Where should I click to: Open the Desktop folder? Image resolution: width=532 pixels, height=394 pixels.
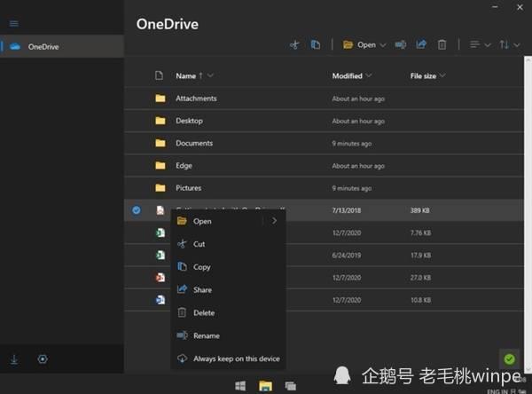click(x=189, y=121)
